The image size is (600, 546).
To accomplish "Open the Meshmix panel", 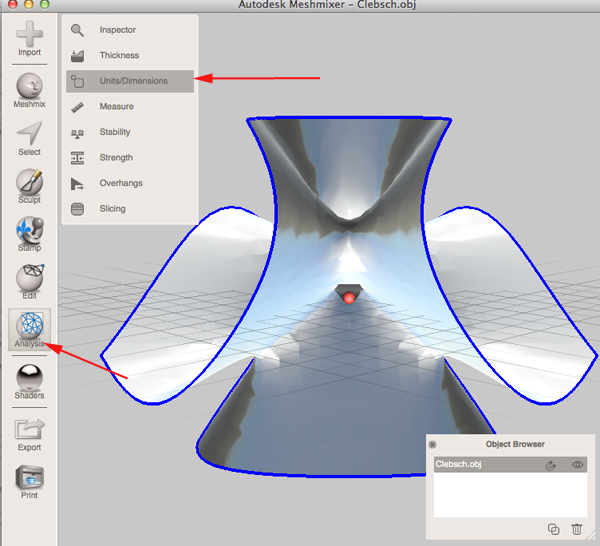I will pyautogui.click(x=29, y=90).
